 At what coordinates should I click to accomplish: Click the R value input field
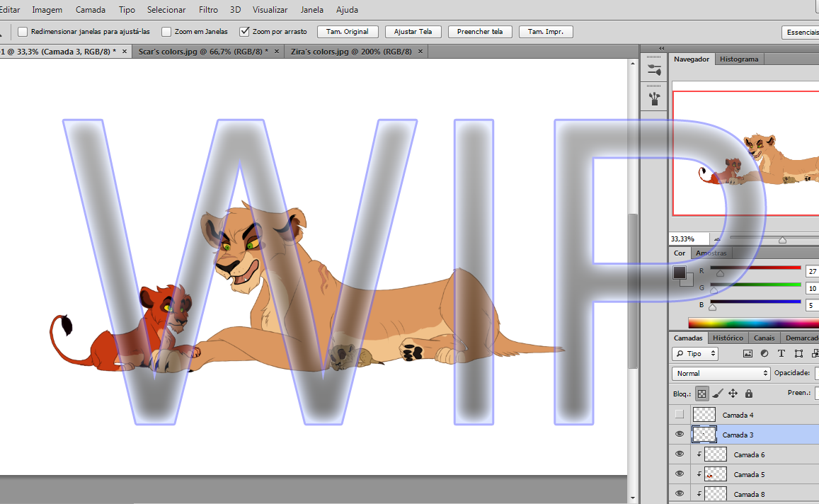[x=813, y=271]
